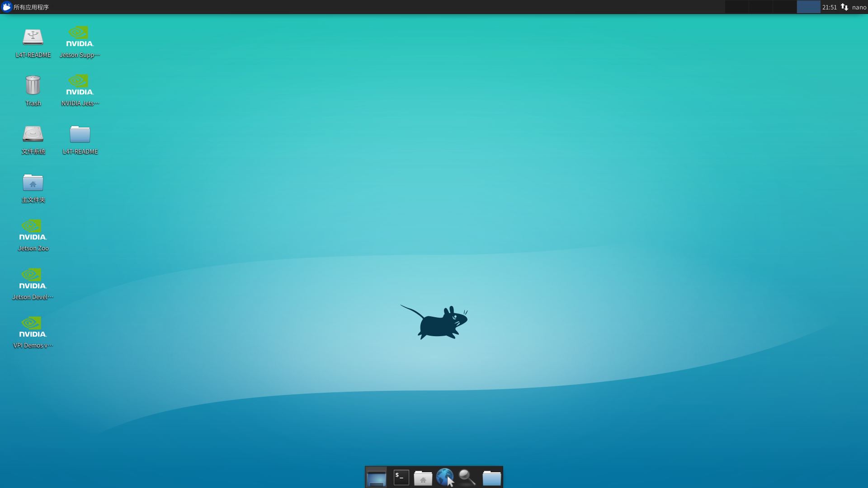
Task: Open home file manager from the dock
Action: click(x=423, y=478)
